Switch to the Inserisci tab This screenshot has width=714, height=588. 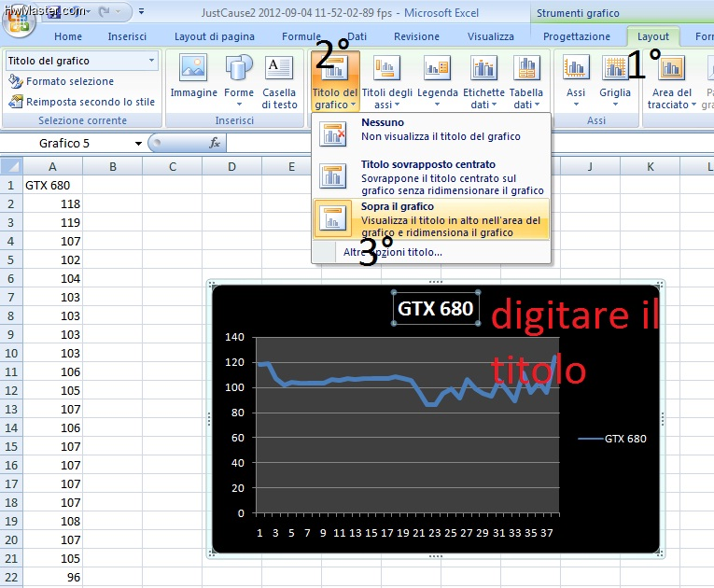127,36
